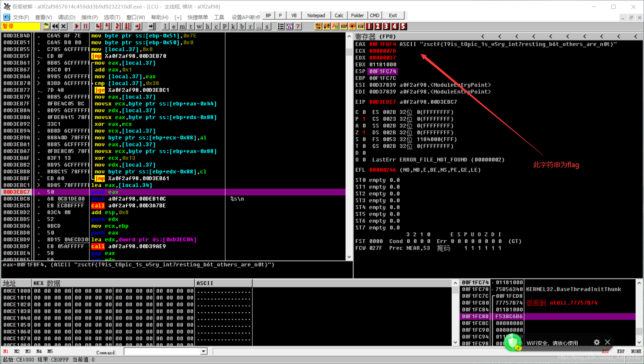644x364 pixels.
Task: Click the Exit button
Action: click(x=393, y=15)
